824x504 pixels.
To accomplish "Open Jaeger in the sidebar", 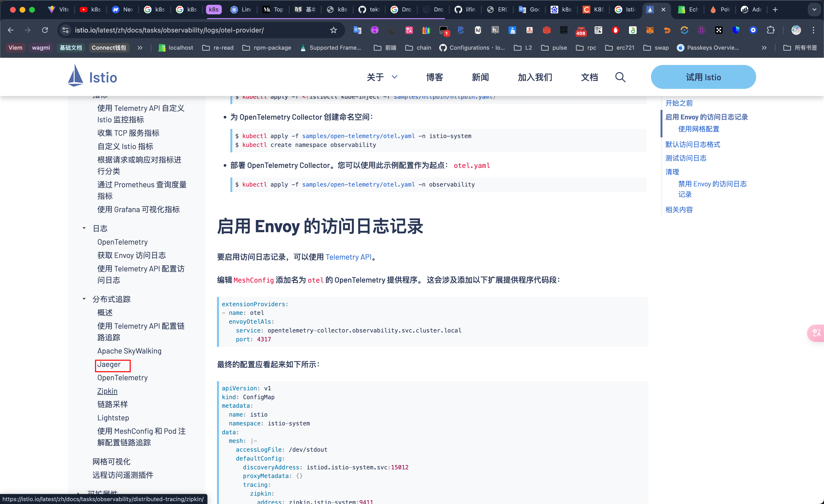I will pyautogui.click(x=109, y=364).
